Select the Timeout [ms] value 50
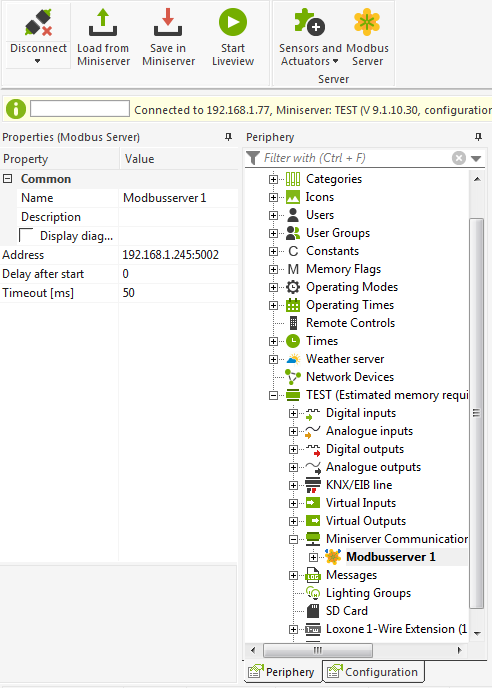This screenshot has height=688, width=492. (x=129, y=293)
